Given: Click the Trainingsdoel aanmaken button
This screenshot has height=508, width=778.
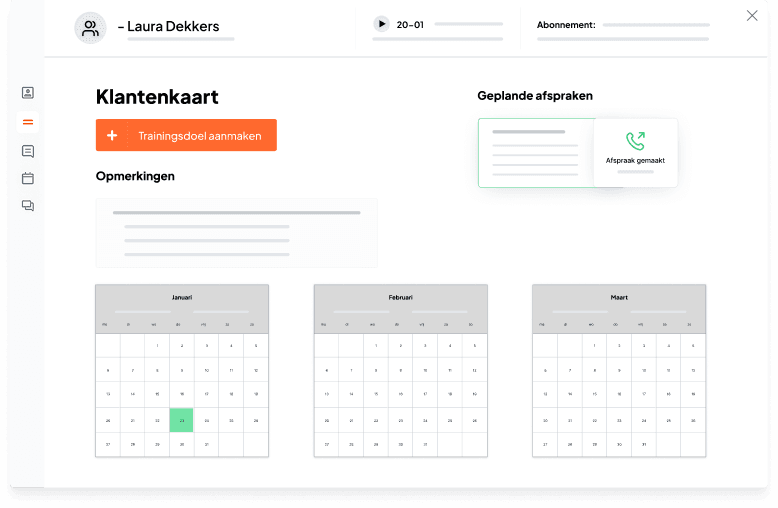Looking at the screenshot, I should click(x=186, y=136).
